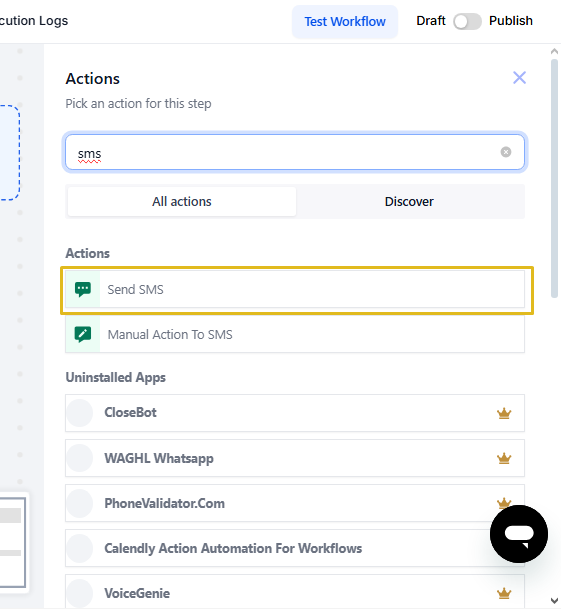This screenshot has height=609, width=561.
Task: Click the crown icon next to CloseBot
Action: 504,413
